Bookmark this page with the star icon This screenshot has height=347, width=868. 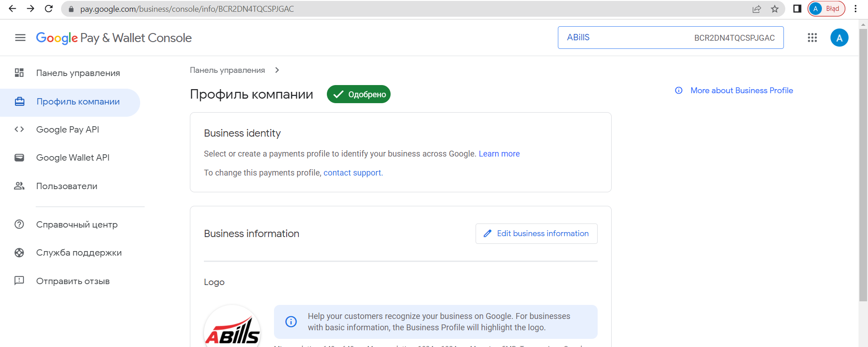[x=775, y=9]
